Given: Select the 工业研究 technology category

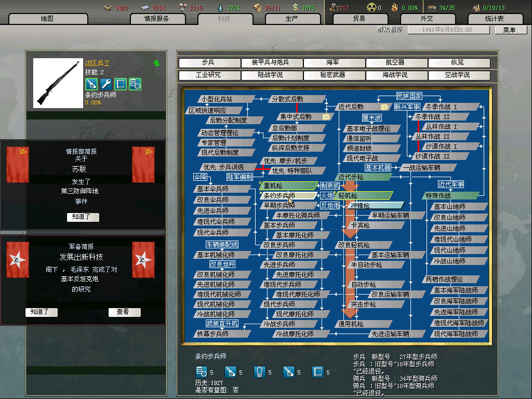Looking at the screenshot, I should click(x=209, y=75).
